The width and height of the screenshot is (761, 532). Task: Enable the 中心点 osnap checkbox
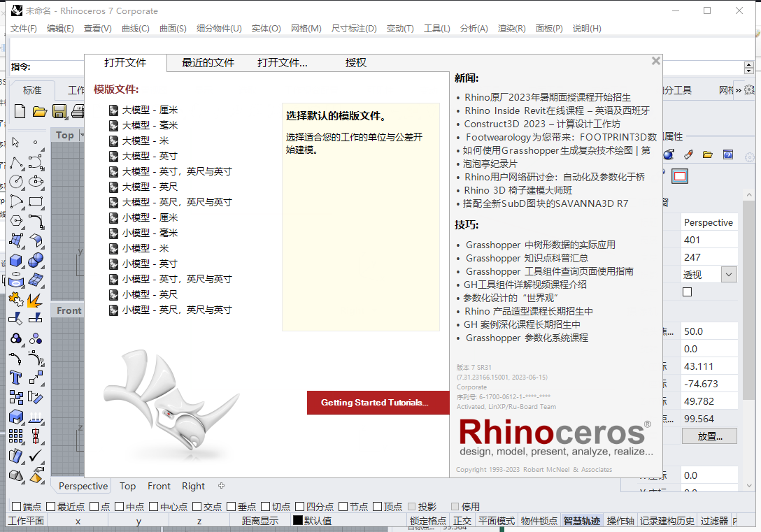[x=153, y=506]
